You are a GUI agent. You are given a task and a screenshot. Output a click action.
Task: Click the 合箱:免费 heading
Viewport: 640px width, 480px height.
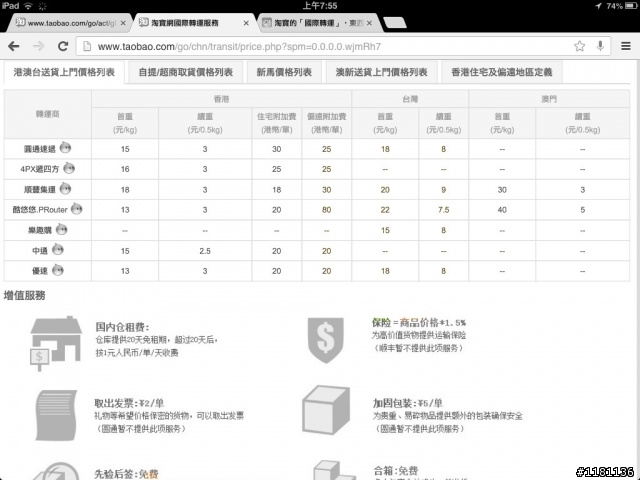click(396, 471)
